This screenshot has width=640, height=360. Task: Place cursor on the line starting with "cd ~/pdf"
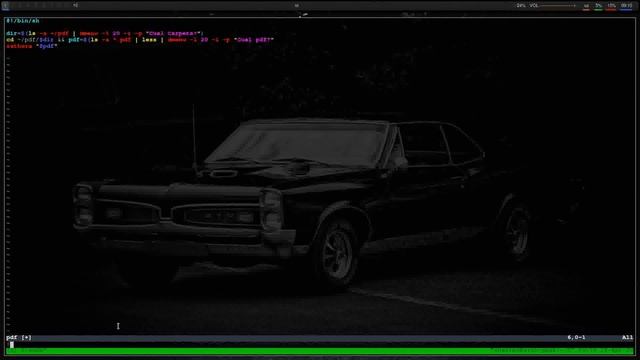[x=140, y=40]
